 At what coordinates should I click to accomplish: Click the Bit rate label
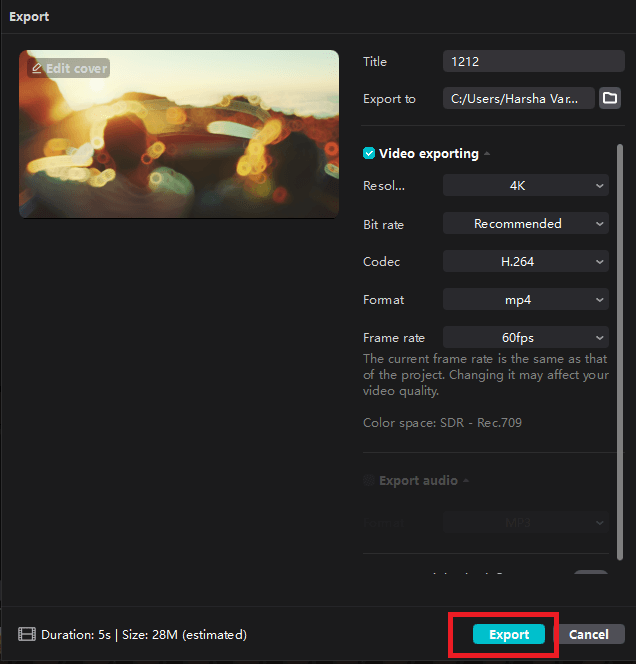pyautogui.click(x=383, y=224)
